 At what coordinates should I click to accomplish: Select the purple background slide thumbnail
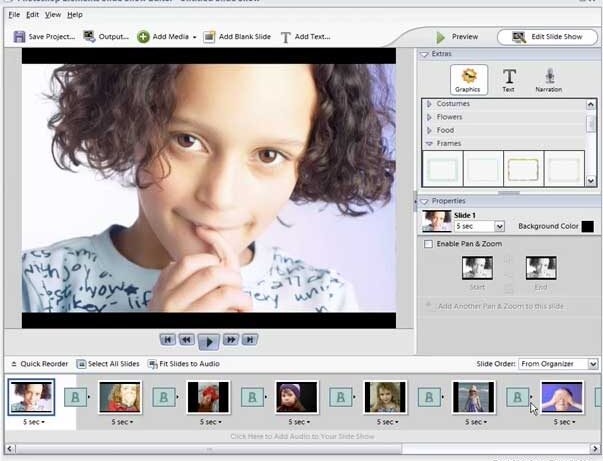coord(562,397)
